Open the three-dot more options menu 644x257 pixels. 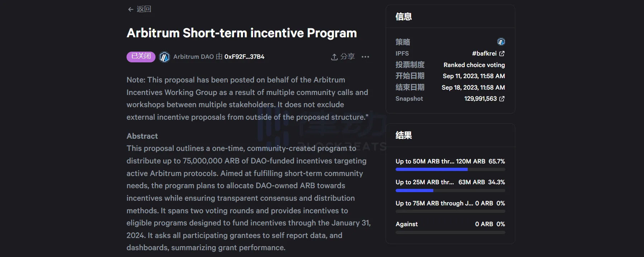(365, 57)
